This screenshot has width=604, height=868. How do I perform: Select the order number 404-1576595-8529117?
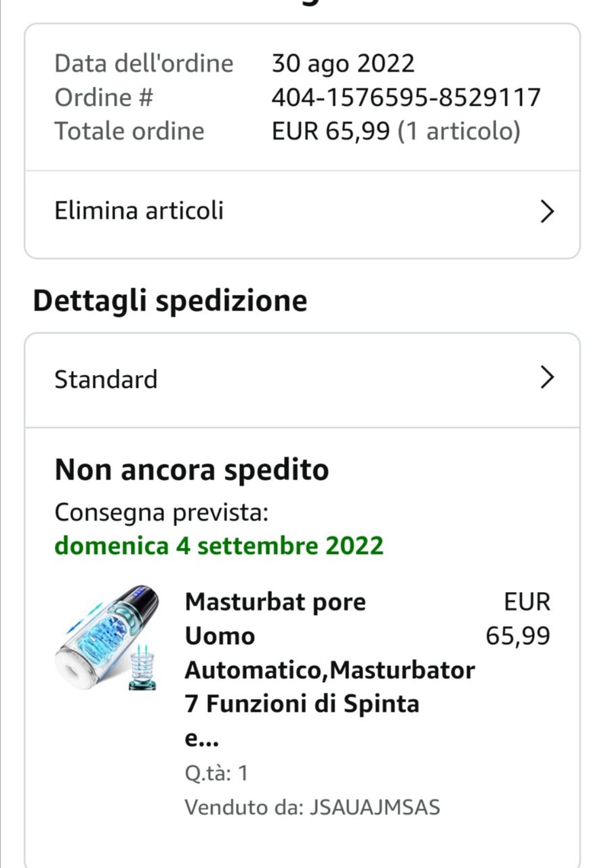[406, 98]
